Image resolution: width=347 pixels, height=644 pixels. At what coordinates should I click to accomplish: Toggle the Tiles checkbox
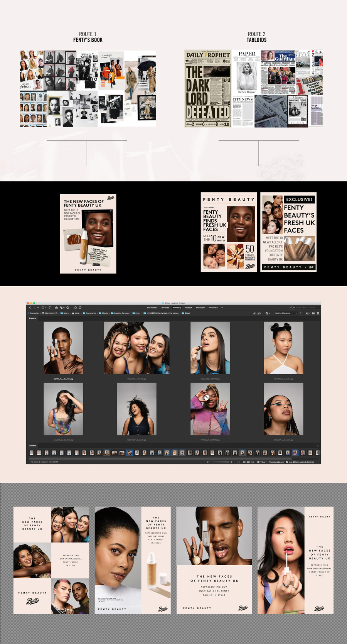point(258,462)
